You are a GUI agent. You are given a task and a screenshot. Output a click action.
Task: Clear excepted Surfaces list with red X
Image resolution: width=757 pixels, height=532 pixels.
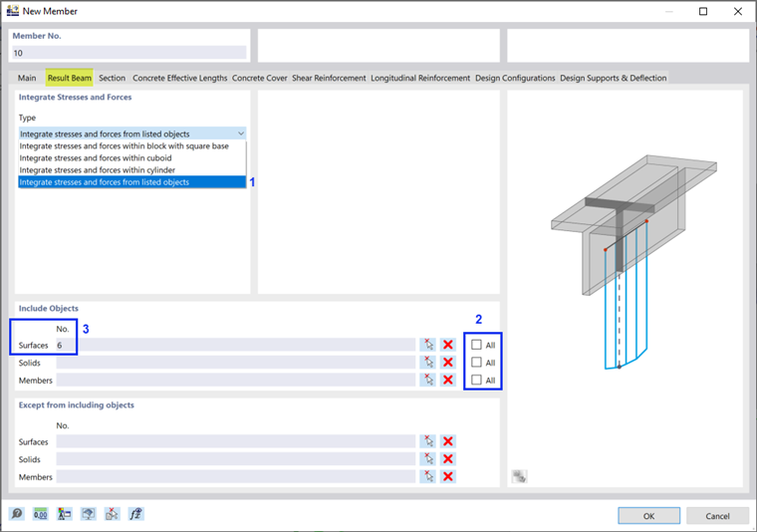click(x=448, y=441)
